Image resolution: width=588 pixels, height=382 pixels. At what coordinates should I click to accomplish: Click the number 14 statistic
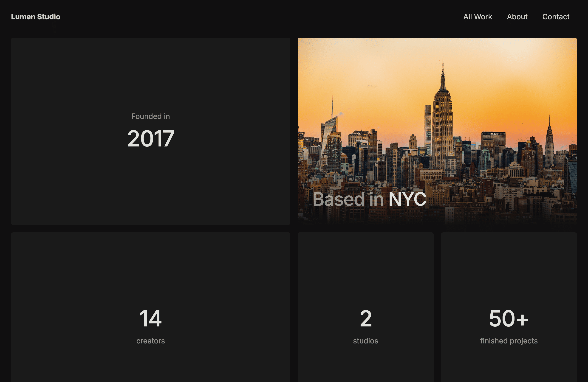[150, 319]
